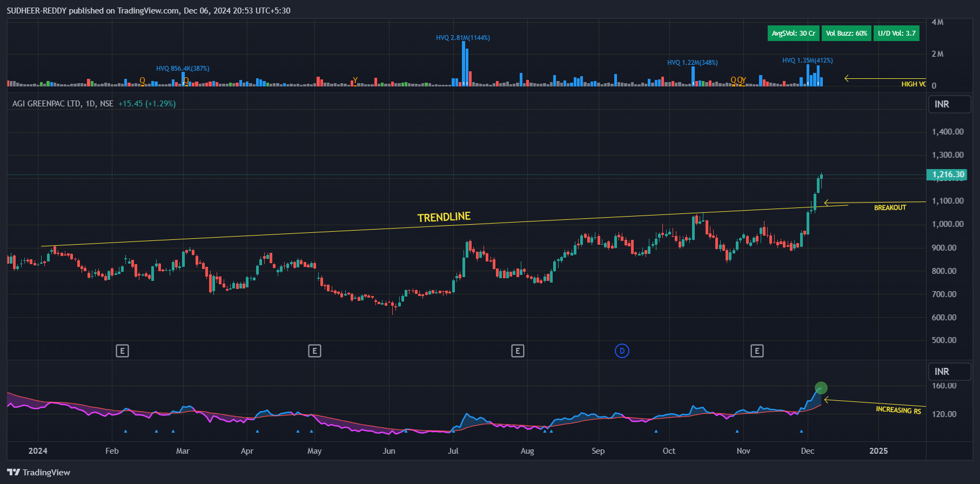This screenshot has width=980, height=484.
Task: Click the Dec label on time axis
Action: coord(808,451)
